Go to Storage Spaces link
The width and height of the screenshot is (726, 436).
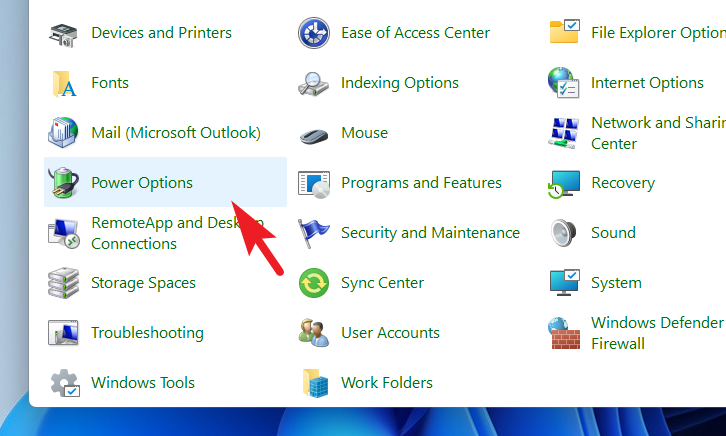tap(144, 283)
